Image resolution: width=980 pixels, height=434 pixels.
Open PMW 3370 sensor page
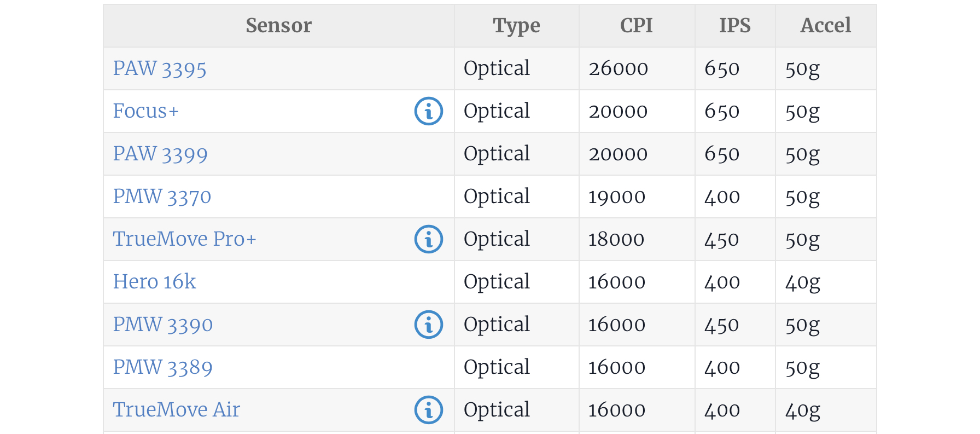tap(162, 197)
